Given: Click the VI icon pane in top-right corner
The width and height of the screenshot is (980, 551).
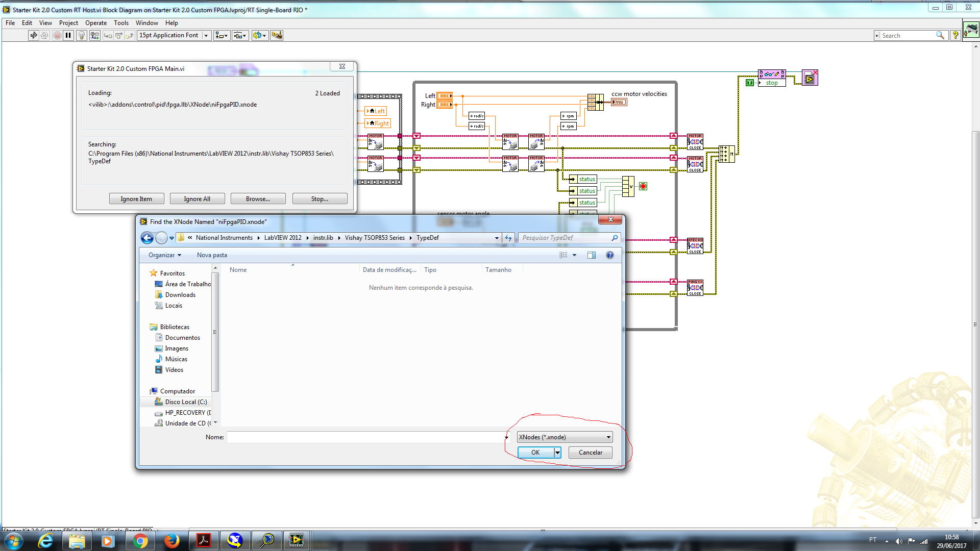Looking at the screenshot, I should 971,30.
